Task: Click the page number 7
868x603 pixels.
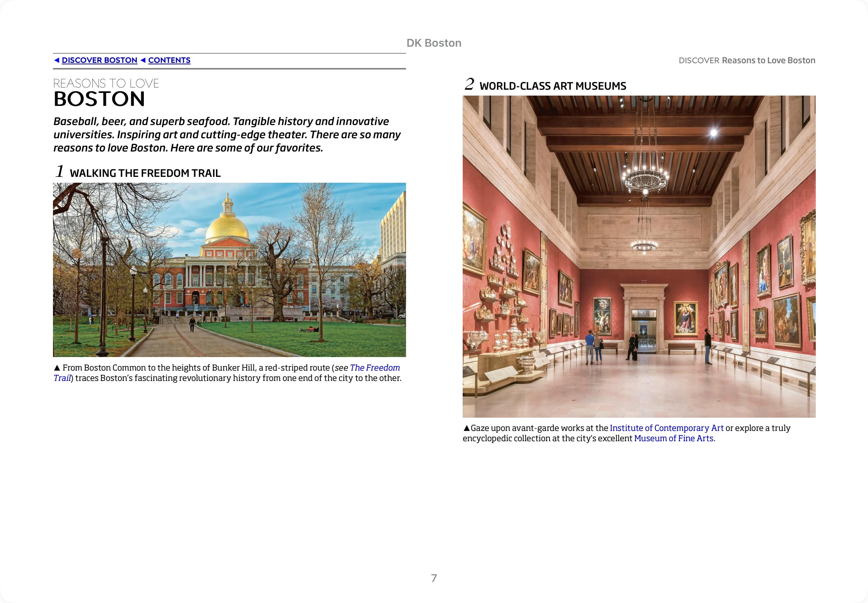Action: click(434, 578)
